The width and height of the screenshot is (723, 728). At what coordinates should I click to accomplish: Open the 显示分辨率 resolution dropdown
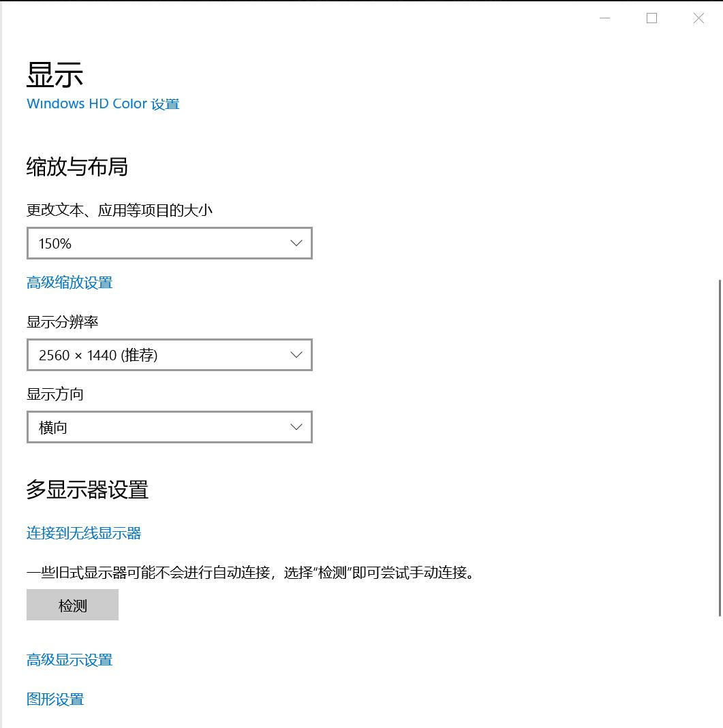tap(169, 355)
